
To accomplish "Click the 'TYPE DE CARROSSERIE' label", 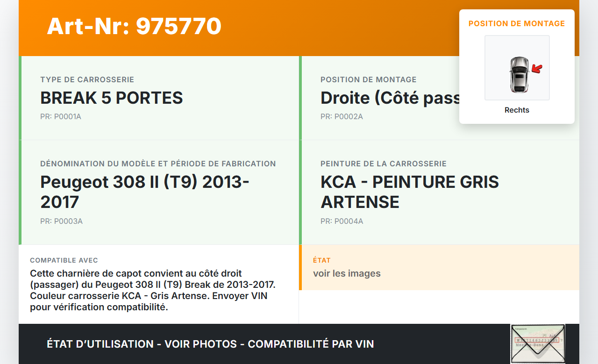I will (x=87, y=80).
